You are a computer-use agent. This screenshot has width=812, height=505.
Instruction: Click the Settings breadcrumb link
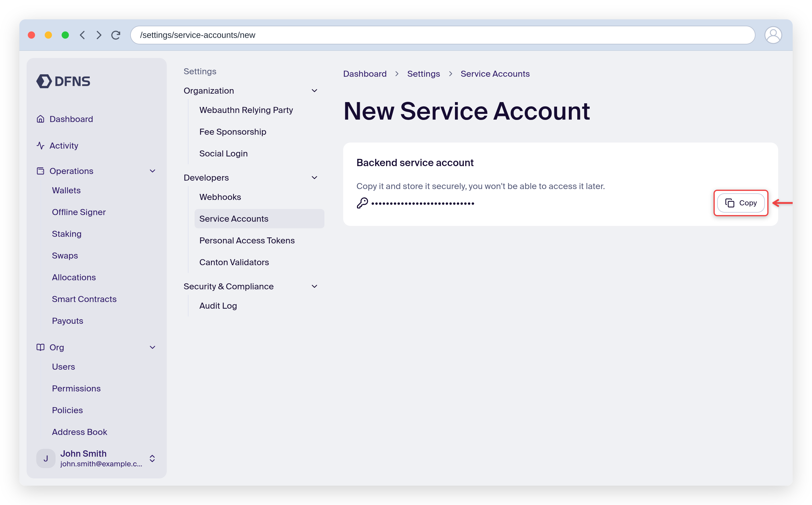pos(423,74)
